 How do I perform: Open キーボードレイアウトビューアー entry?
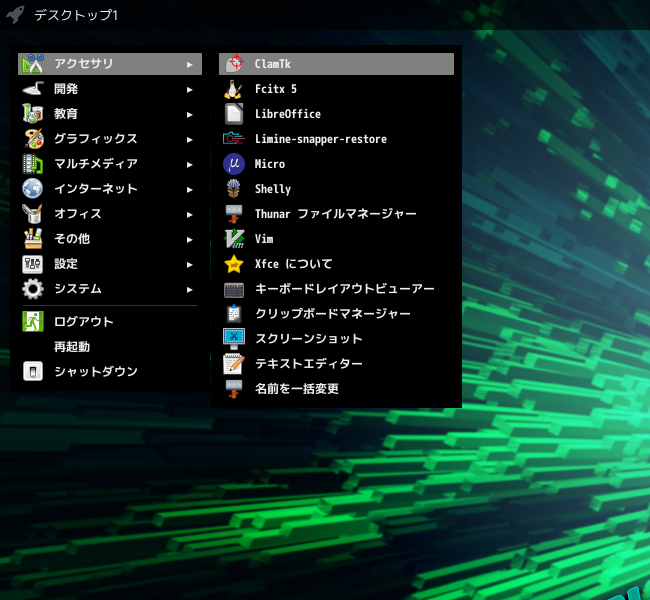point(336,289)
